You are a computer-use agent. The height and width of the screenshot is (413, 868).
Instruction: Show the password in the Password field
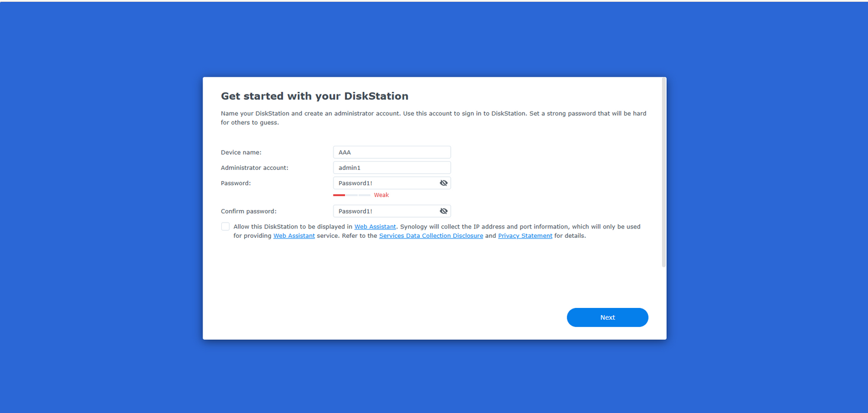click(x=444, y=183)
